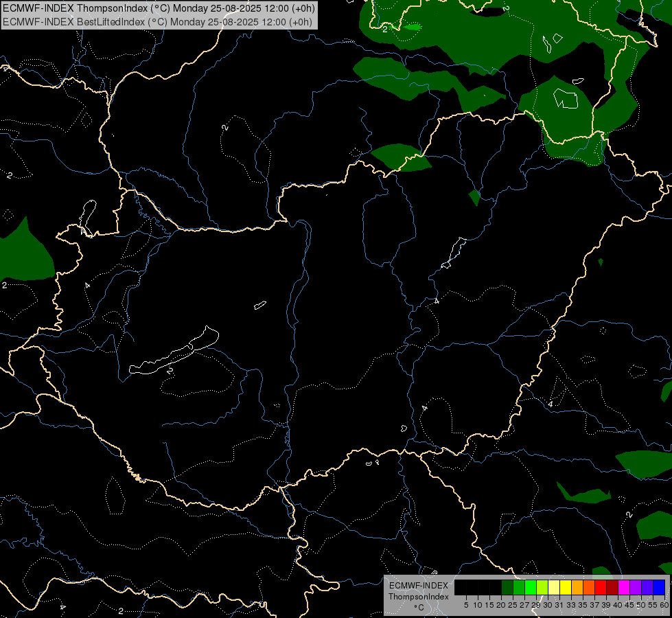
Task: Click the '31' tick label on the legend scale
Action: [x=559, y=605]
